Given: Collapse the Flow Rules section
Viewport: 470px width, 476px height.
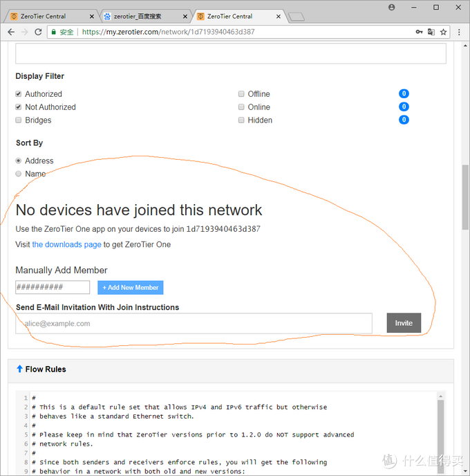Looking at the screenshot, I should [x=19, y=369].
